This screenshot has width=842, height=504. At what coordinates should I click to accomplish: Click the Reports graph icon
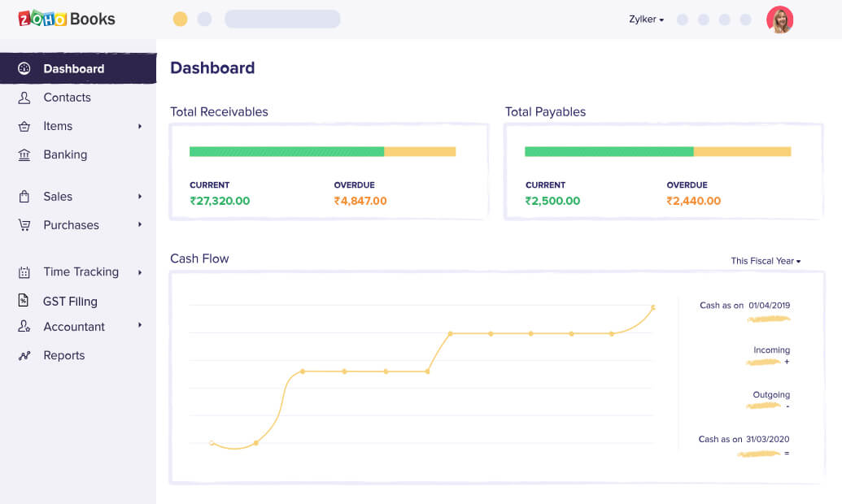click(24, 355)
